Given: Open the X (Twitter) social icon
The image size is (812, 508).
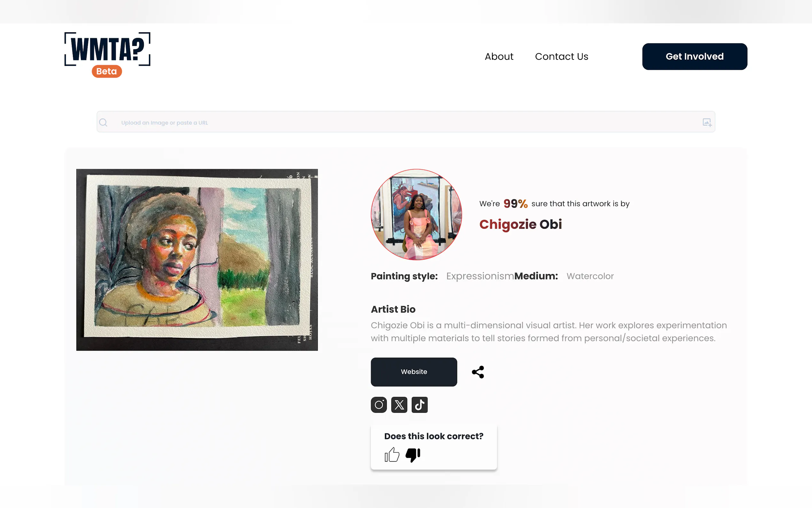Looking at the screenshot, I should (x=399, y=405).
